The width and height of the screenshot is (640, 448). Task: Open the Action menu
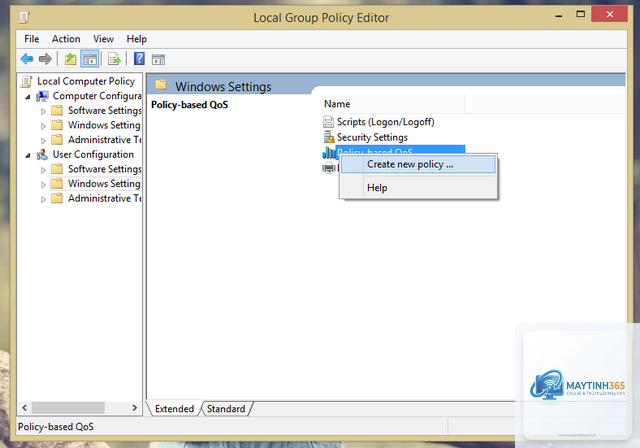coord(66,39)
